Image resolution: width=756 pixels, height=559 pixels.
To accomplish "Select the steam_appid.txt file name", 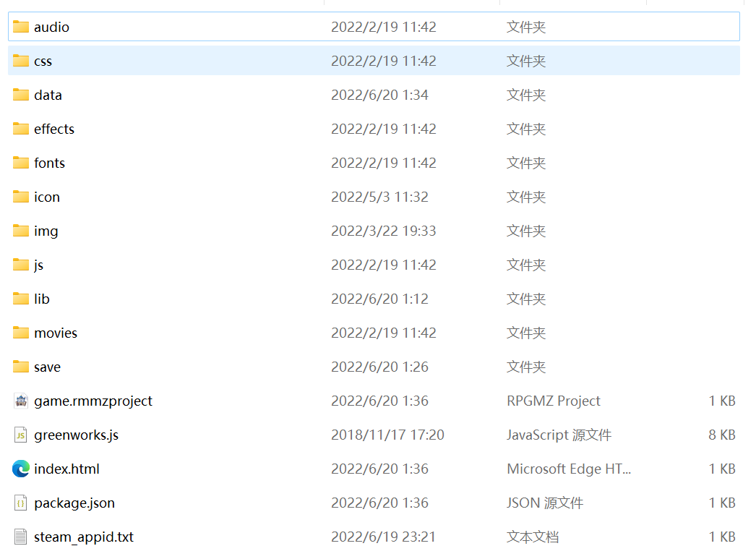I will pyautogui.click(x=84, y=537).
